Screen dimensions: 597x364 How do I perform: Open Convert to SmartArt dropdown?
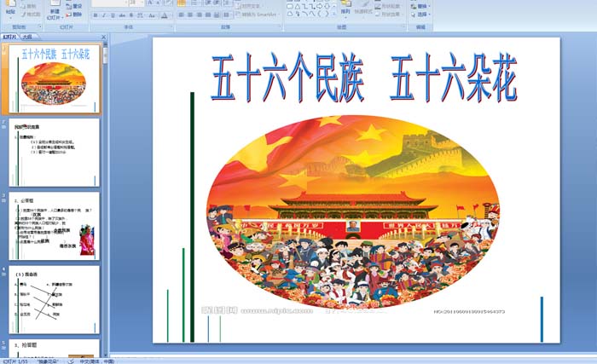(258, 14)
